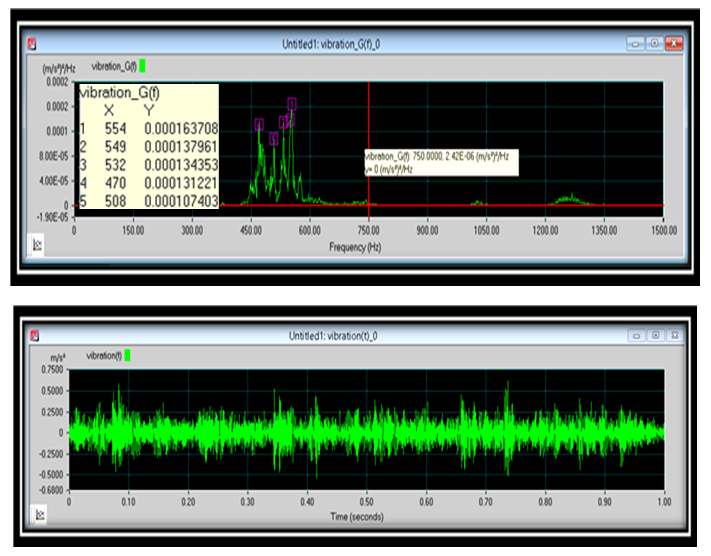Click the red vertical cursor at 750 Hz
This screenshot has width=711, height=556.
369,120
